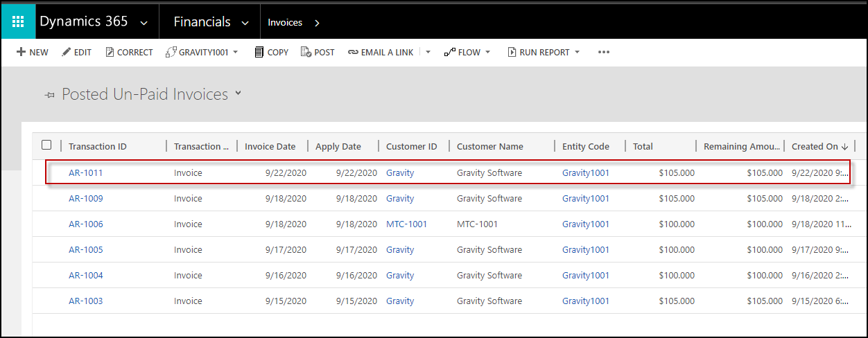Open the FLOW dropdown arrow
Viewport: 868px width, 338px height.
coord(488,53)
